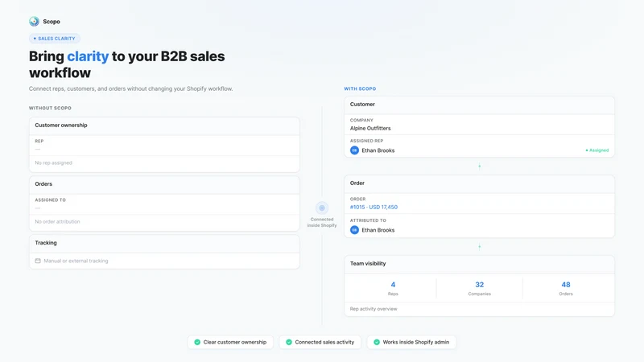Select the Works inside Shopify admin pill

411,343
